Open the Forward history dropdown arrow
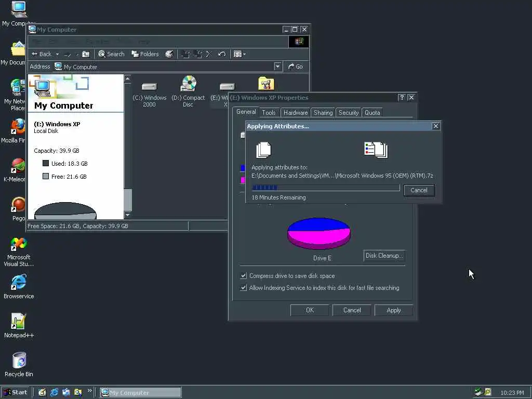The image size is (532, 399). click(x=77, y=54)
